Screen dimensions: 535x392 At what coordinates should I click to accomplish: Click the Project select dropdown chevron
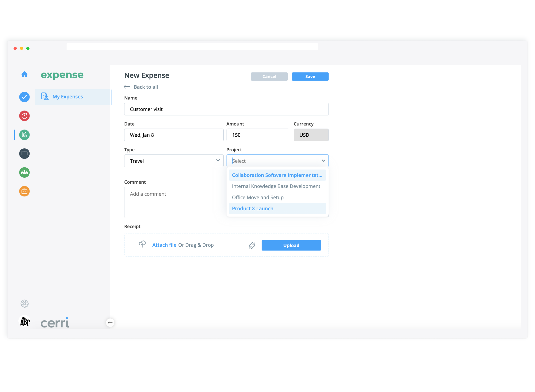323,161
